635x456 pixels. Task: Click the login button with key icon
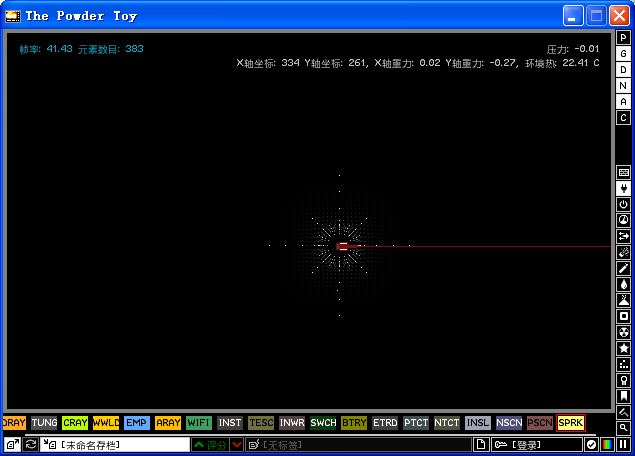pyautogui.click(x=537, y=445)
